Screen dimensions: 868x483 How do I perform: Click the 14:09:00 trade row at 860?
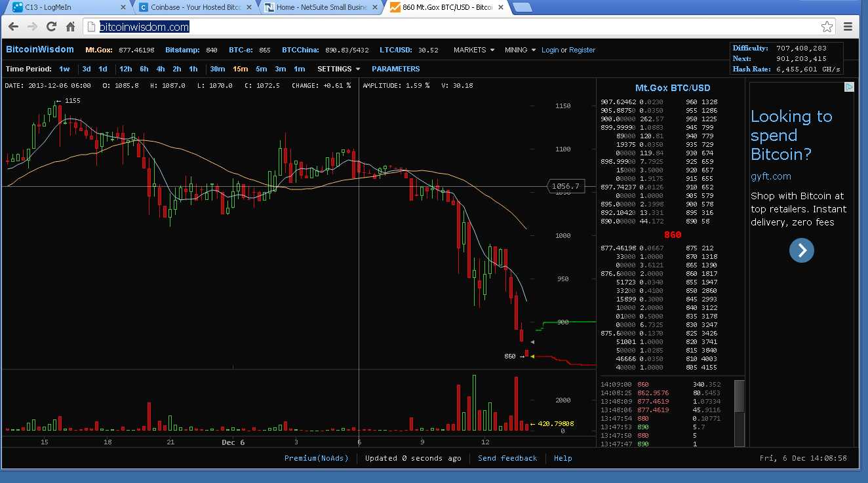click(x=661, y=384)
